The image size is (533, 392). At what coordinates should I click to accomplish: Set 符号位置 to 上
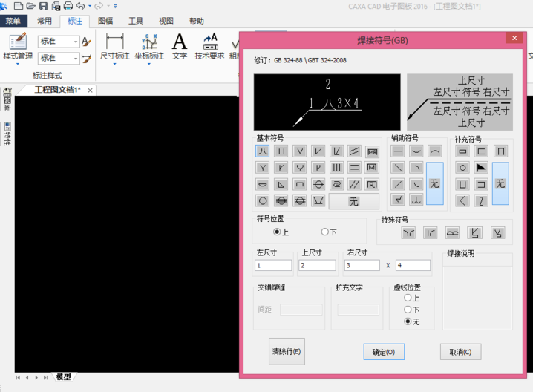[x=281, y=232]
